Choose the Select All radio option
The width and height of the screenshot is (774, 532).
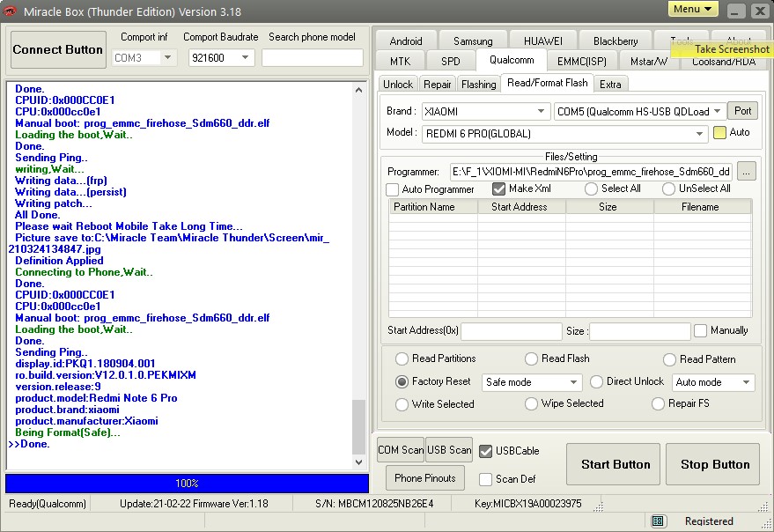point(591,188)
